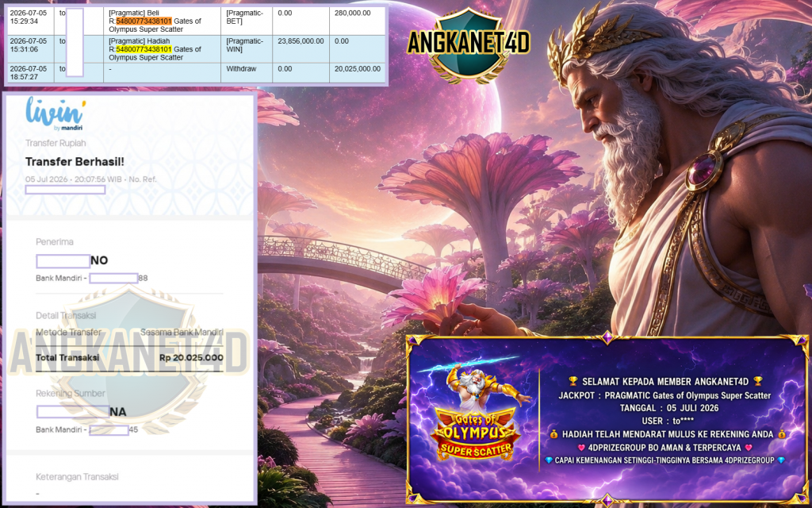Select the Rp 20.025.000 total amount
Image resolution: width=812 pixels, height=508 pixels.
[x=191, y=358]
